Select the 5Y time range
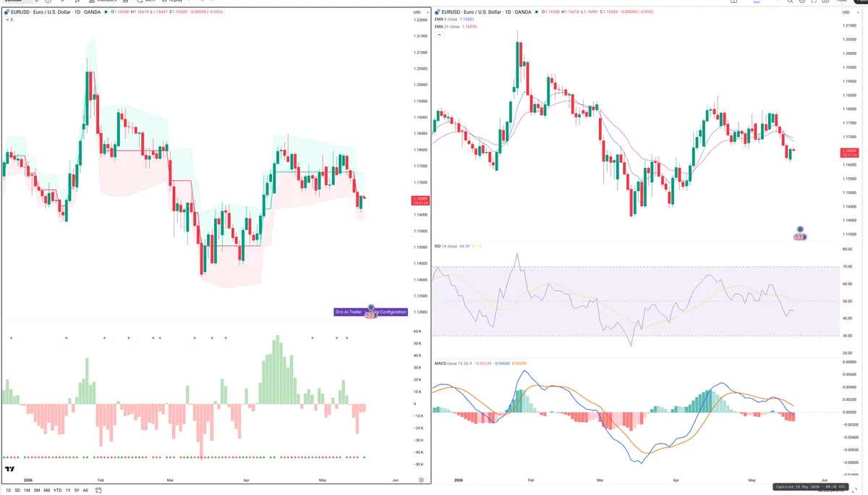The height and width of the screenshot is (495, 868). tap(77, 490)
